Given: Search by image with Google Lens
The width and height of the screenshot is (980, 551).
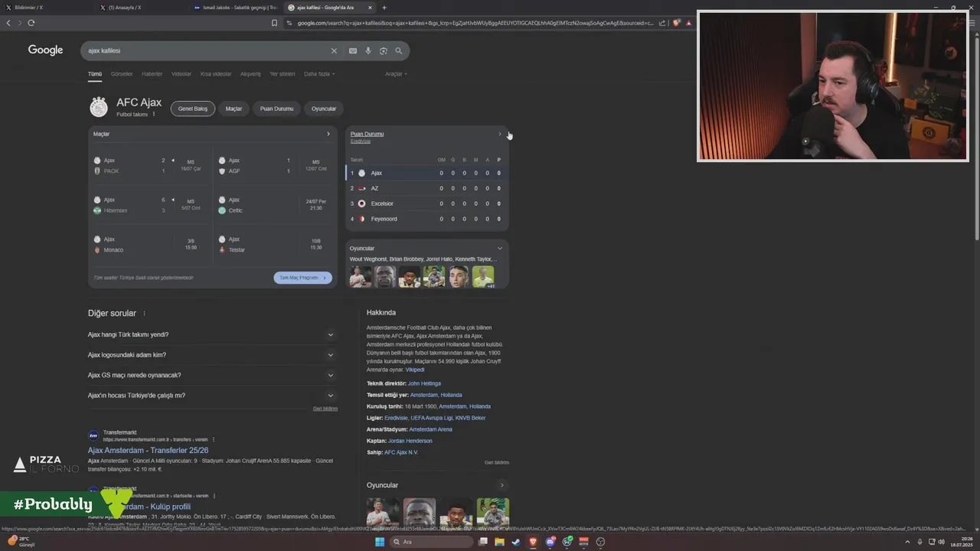Looking at the screenshot, I should pyautogui.click(x=384, y=51).
